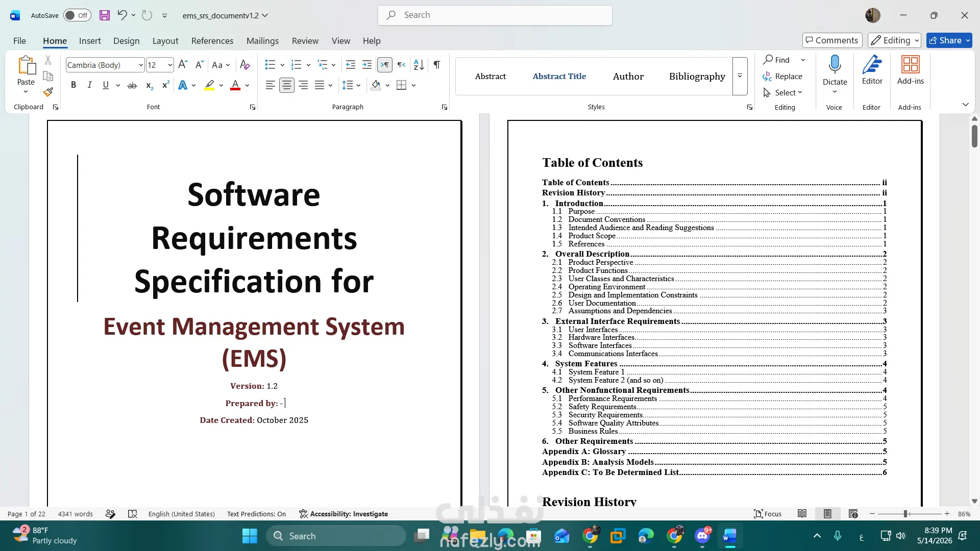The image size is (980, 551).
Task: Toggle bold formatting
Action: (73, 85)
